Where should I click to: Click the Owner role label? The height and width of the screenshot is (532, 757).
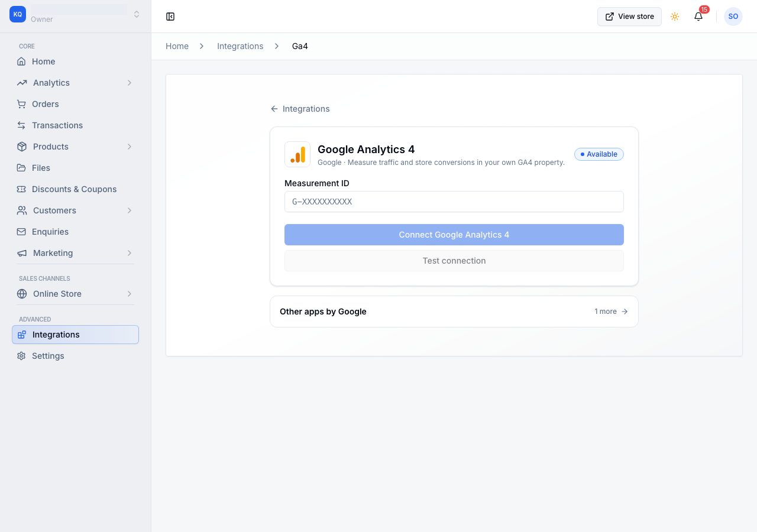[x=42, y=20]
